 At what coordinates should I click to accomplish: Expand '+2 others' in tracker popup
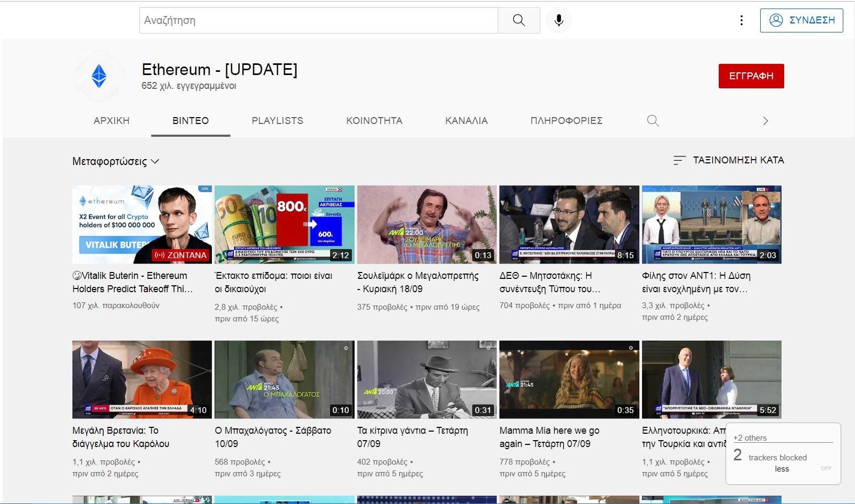pos(750,437)
